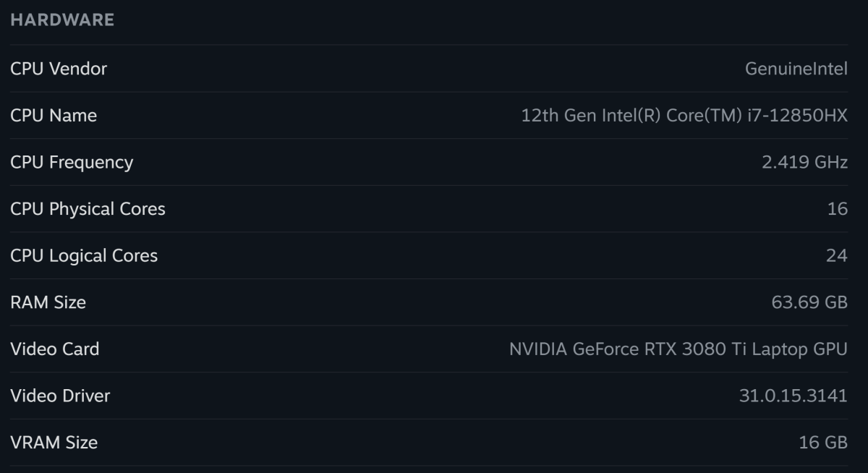This screenshot has width=868, height=473.
Task: Click the RTX 3080 Ti Laptop GPU value
Action: coord(678,349)
